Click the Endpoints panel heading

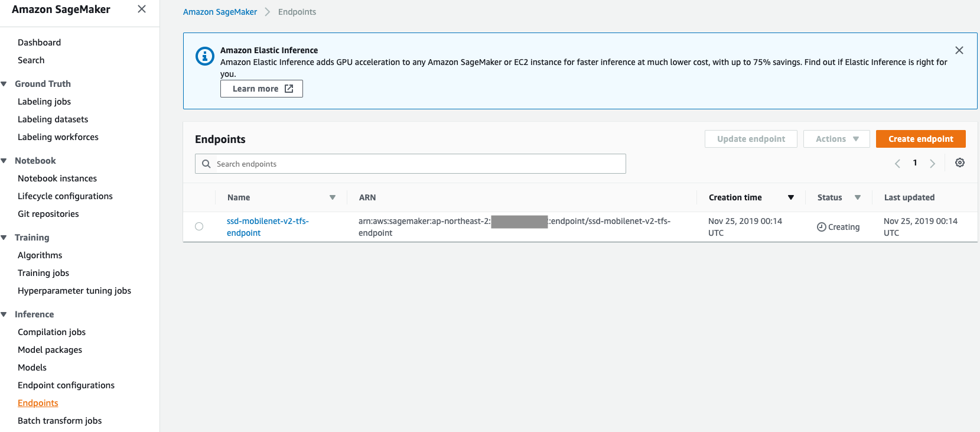pyautogui.click(x=220, y=139)
